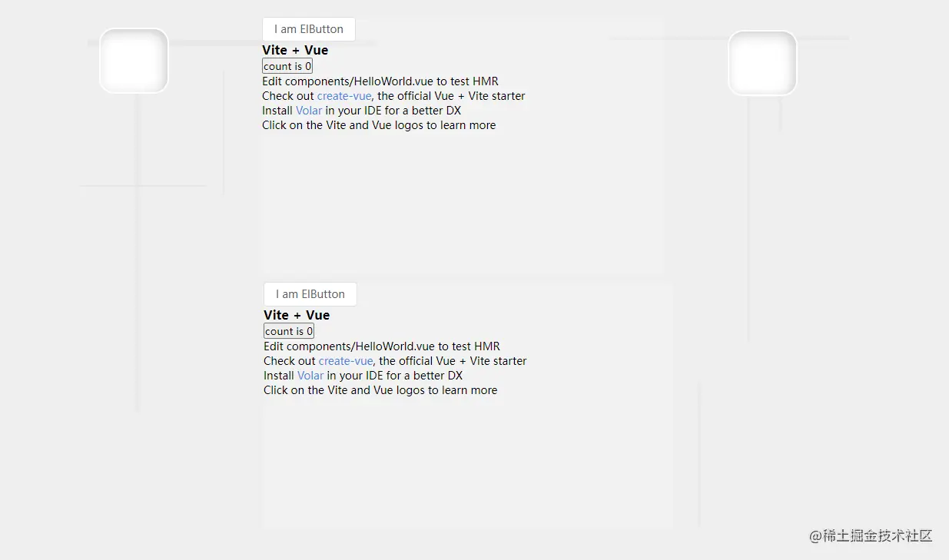Click 'the official Vue + Vite starter' in second panel
The image size is (949, 560).
click(x=453, y=361)
